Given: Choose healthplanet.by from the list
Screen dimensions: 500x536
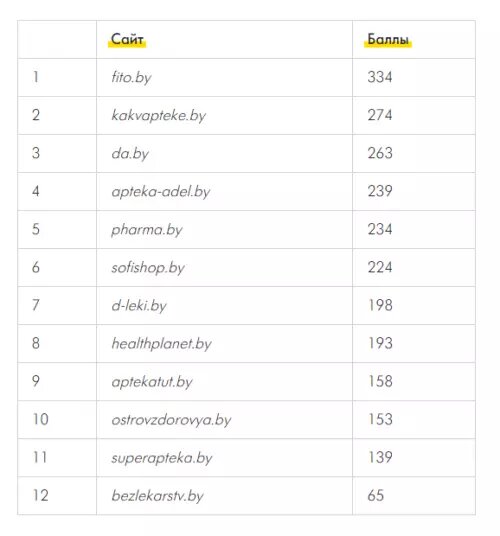Looking at the screenshot, I should 162,344.
